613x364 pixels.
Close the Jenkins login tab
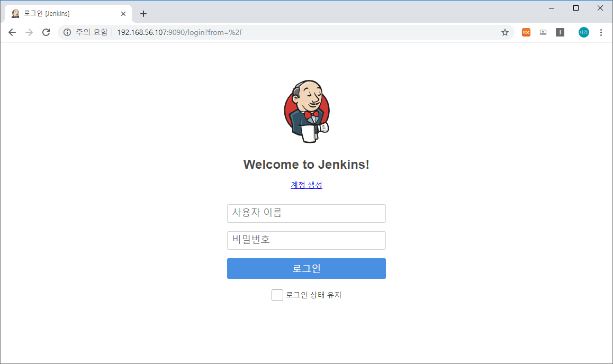point(123,14)
